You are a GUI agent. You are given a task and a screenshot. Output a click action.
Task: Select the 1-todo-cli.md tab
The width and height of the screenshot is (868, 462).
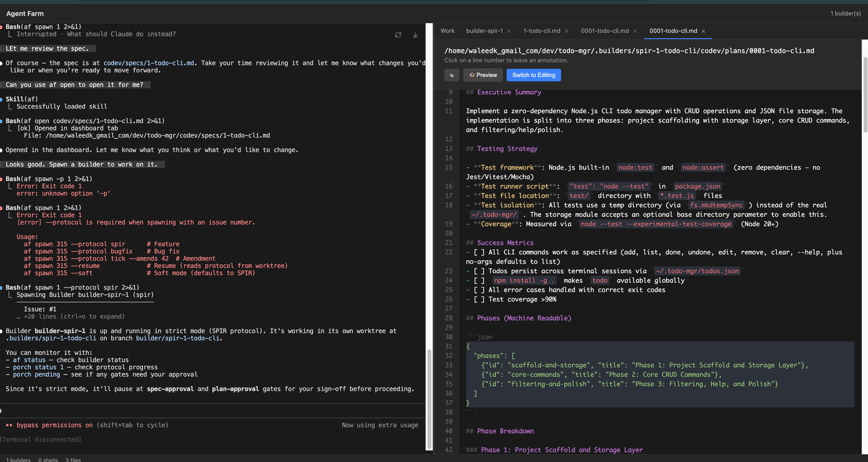[542, 31]
